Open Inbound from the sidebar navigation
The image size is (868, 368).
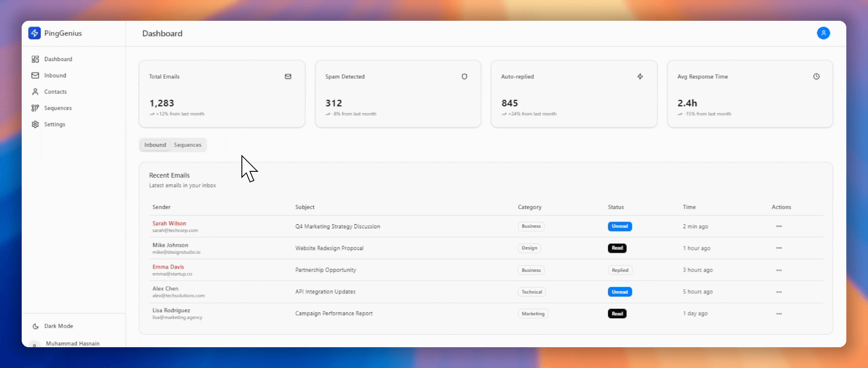[55, 75]
